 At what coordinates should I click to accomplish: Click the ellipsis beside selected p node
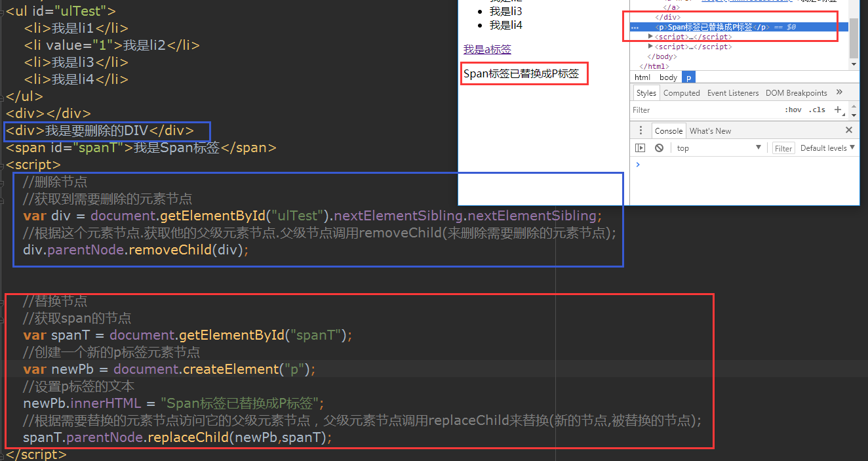tap(635, 28)
